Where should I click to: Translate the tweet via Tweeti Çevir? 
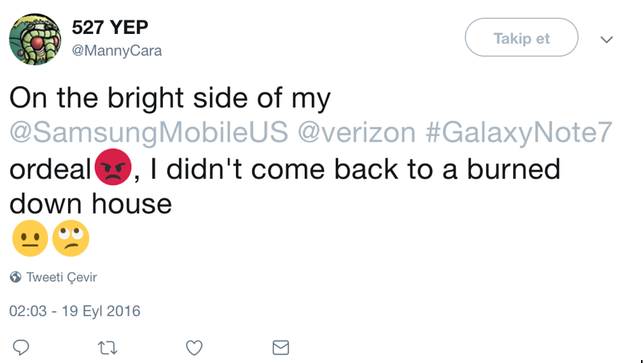click(62, 277)
